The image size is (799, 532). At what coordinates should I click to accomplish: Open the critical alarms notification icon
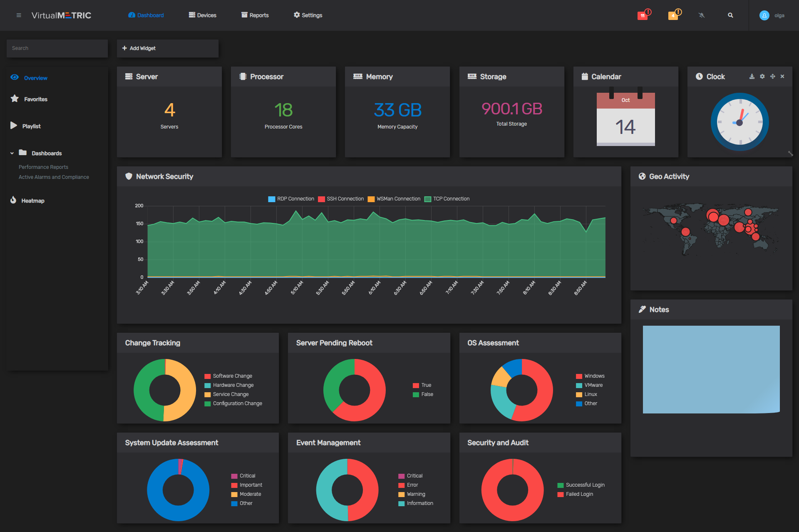point(642,15)
